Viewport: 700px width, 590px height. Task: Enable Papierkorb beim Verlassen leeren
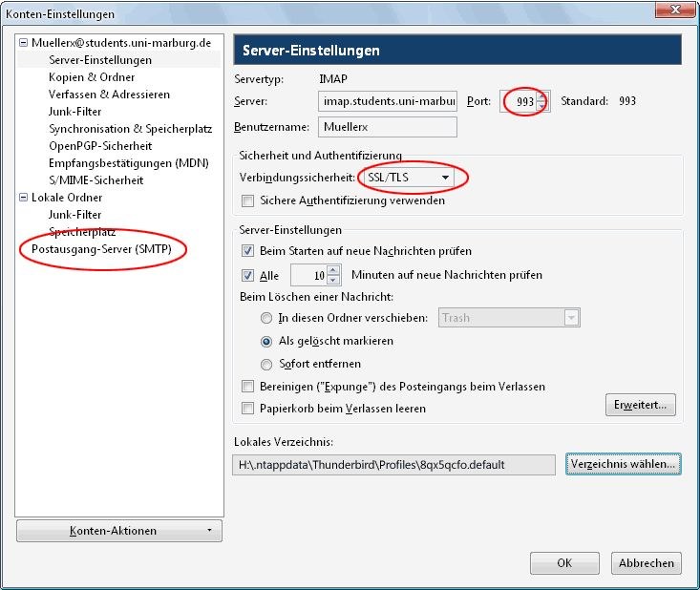pos(248,409)
